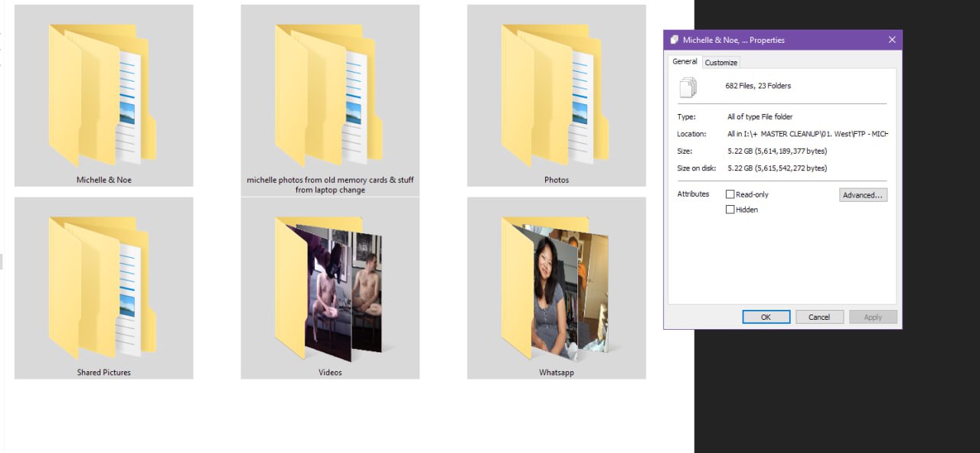
Task: Enable the Read-only attribute checkbox
Action: coord(730,194)
